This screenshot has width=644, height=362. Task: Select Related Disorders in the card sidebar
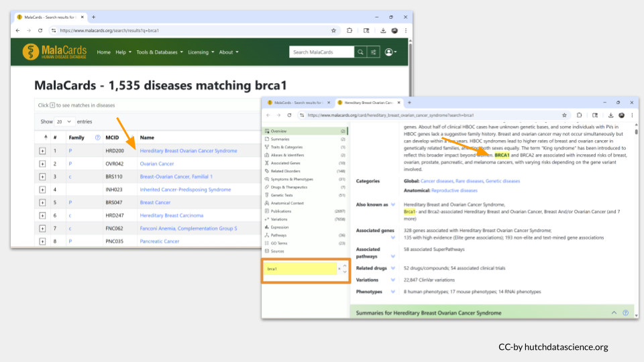(x=305, y=171)
